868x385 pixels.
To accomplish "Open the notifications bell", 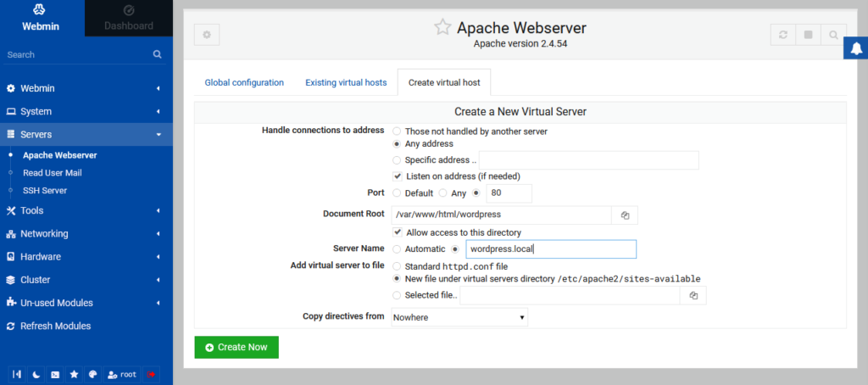I will (x=855, y=50).
